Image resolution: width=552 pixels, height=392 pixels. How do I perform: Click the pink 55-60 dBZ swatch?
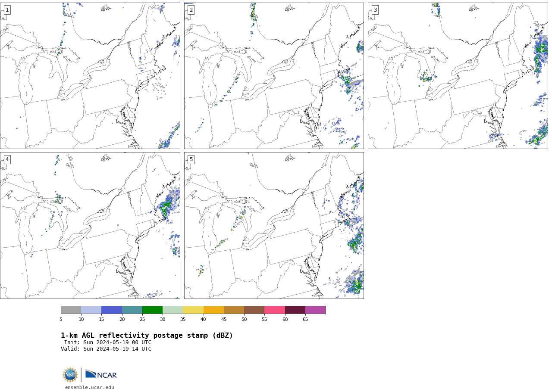(275, 310)
